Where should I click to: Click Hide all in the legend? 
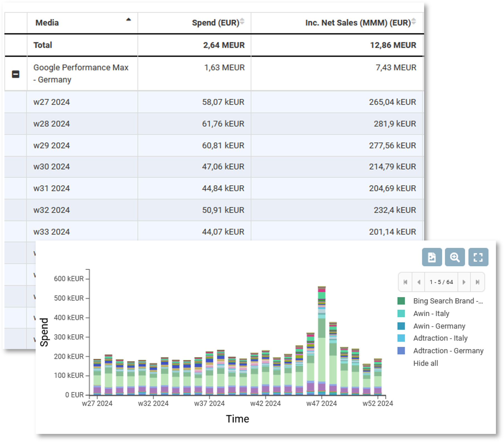[425, 363]
